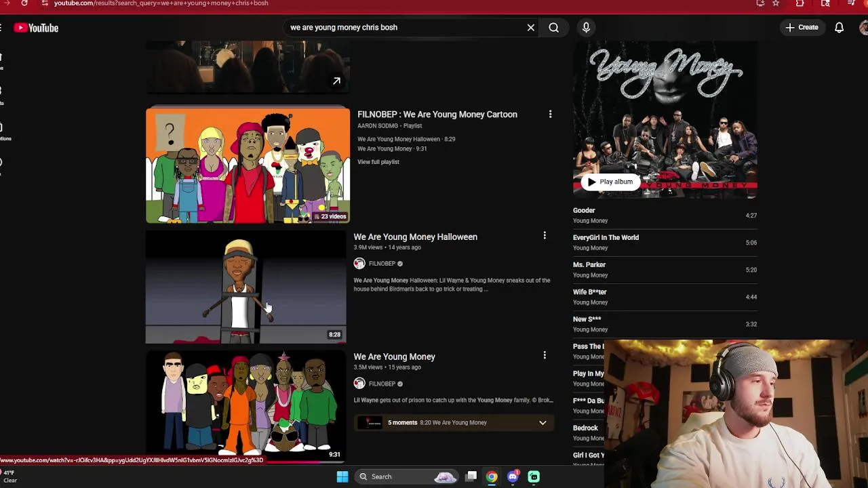The height and width of the screenshot is (488, 868).
Task: Select playlist entry We Are Young Money · 9:31
Action: (392, 148)
